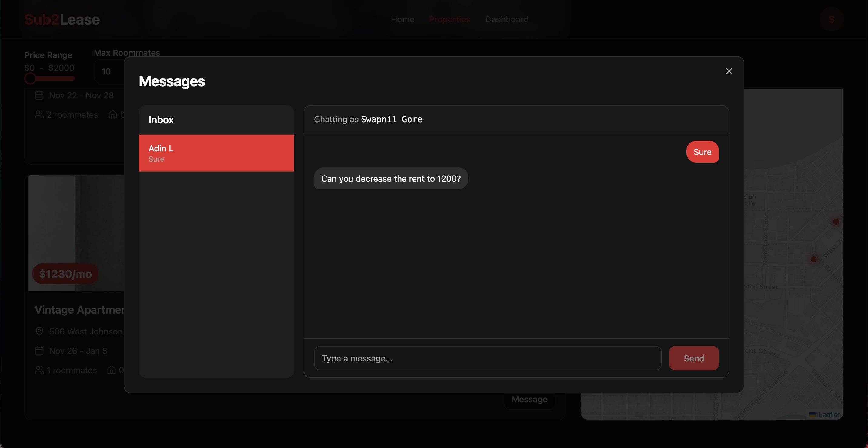Open the Dashboard nav link
The height and width of the screenshot is (448, 868).
(506, 19)
